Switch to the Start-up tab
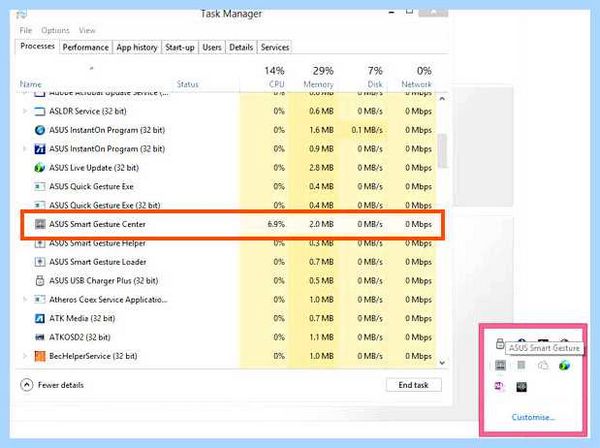Image resolution: width=600 pixels, height=448 pixels. click(x=180, y=47)
